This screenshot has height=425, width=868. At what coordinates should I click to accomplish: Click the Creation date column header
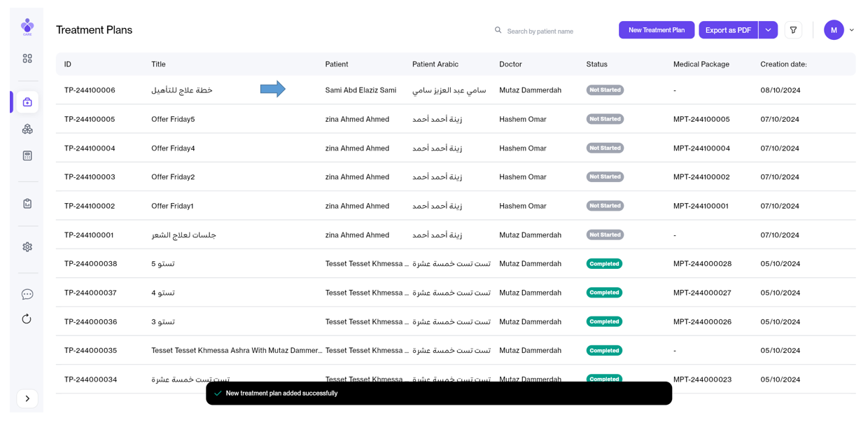pyautogui.click(x=783, y=64)
